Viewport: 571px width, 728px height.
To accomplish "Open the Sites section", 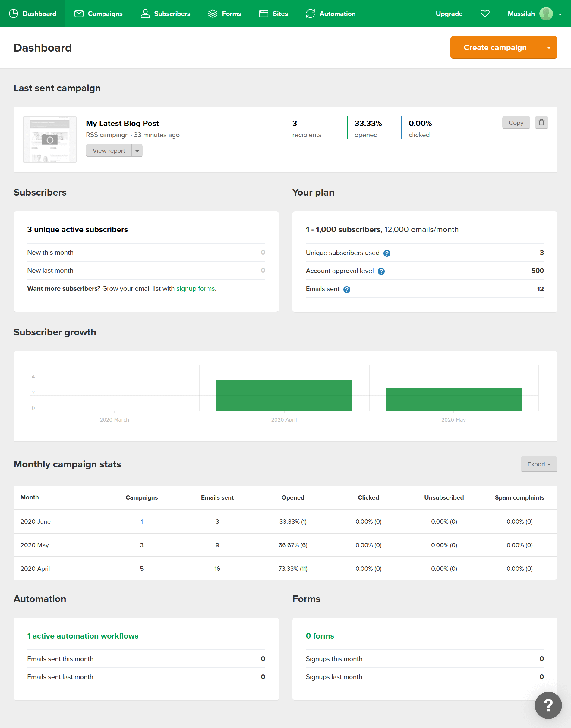I will [273, 14].
